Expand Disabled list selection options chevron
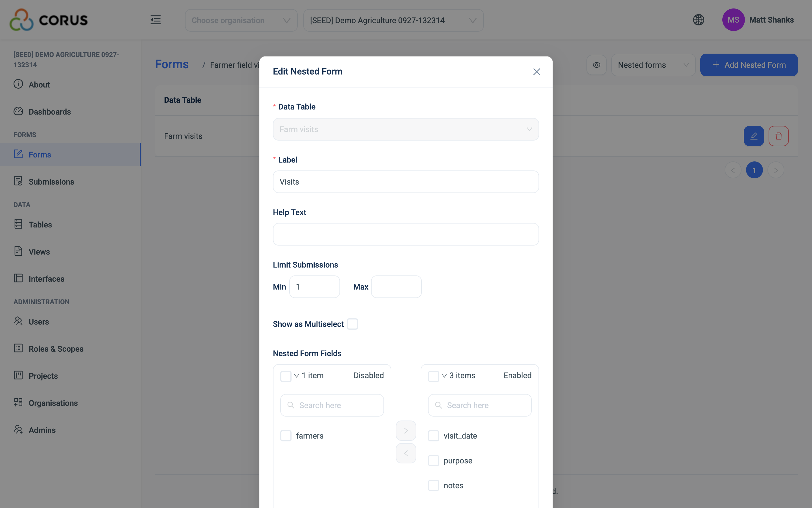 point(296,376)
